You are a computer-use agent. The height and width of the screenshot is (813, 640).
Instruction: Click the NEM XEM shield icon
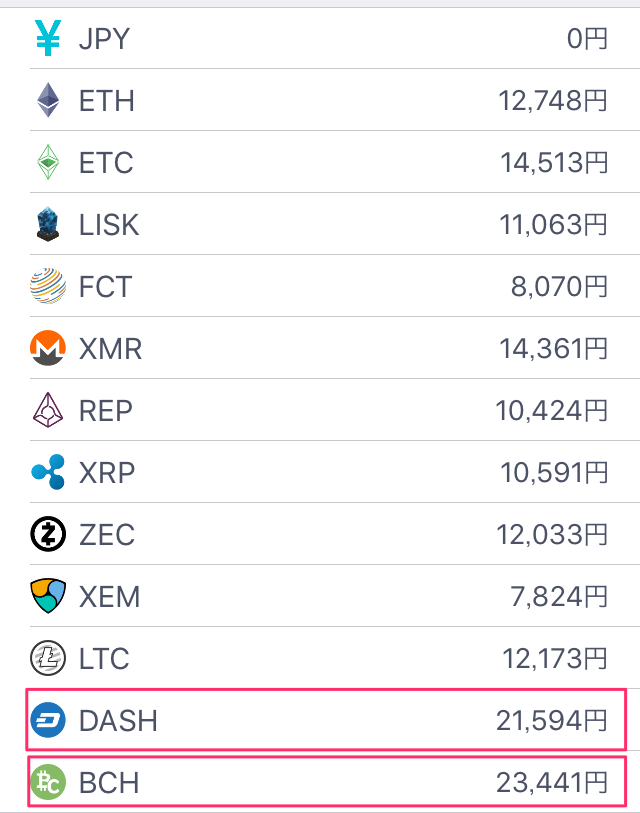pos(48,596)
